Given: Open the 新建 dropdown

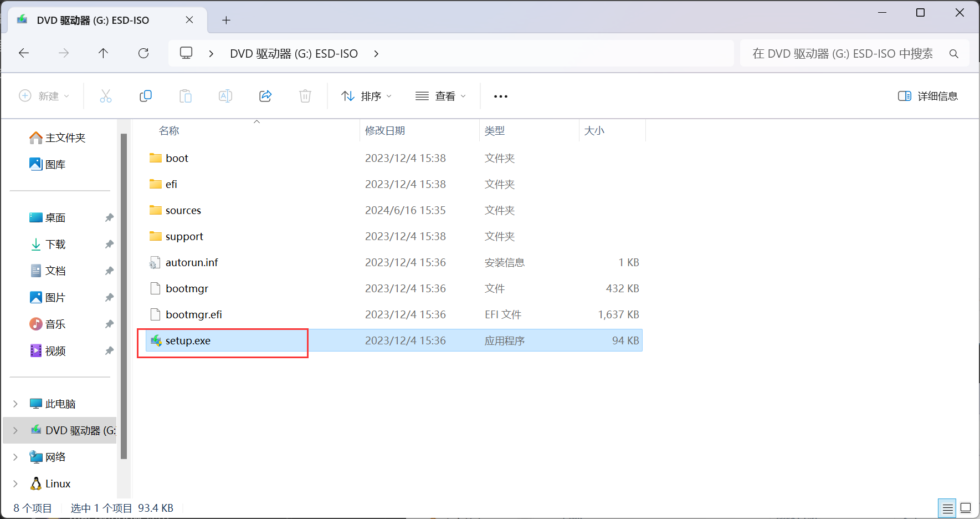Looking at the screenshot, I should (44, 96).
